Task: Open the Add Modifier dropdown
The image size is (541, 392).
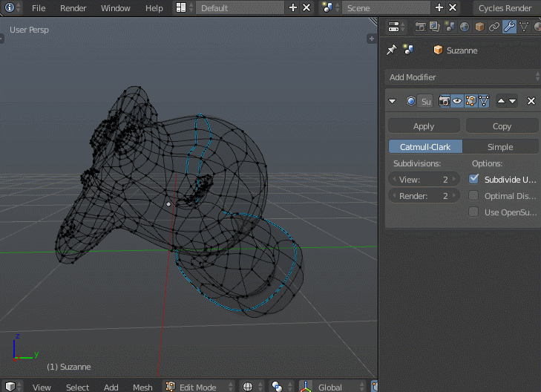Action: click(x=462, y=77)
